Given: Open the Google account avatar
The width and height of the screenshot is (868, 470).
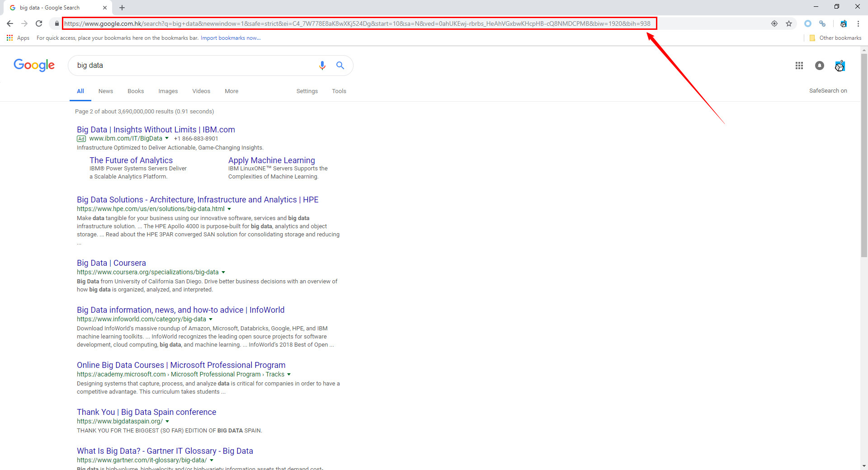Looking at the screenshot, I should 840,66.
